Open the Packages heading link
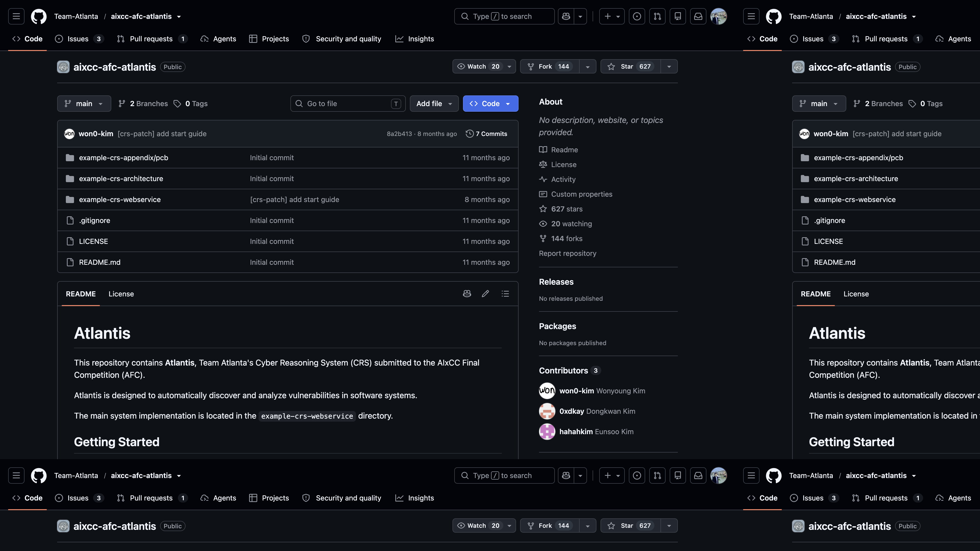Image resolution: width=980 pixels, height=551 pixels. [557, 326]
